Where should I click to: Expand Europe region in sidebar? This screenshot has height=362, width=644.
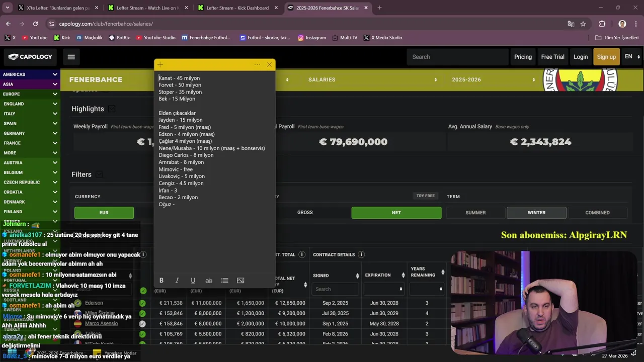pyautogui.click(x=30, y=94)
